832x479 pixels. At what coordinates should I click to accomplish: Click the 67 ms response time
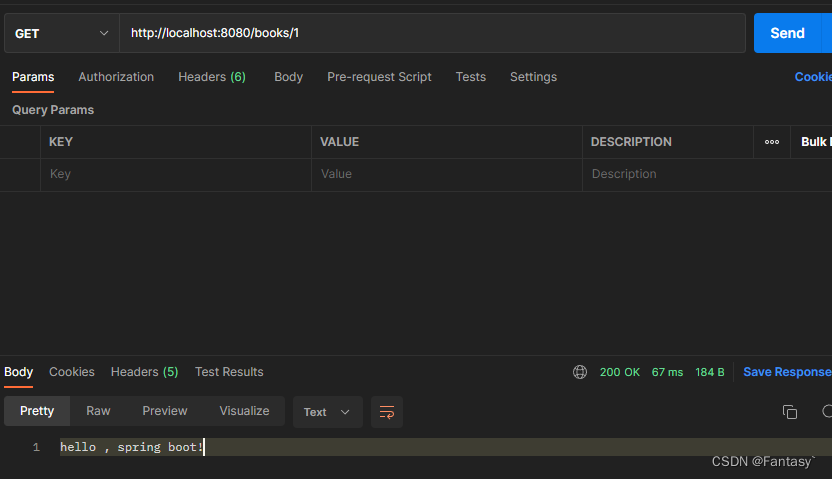click(x=668, y=372)
